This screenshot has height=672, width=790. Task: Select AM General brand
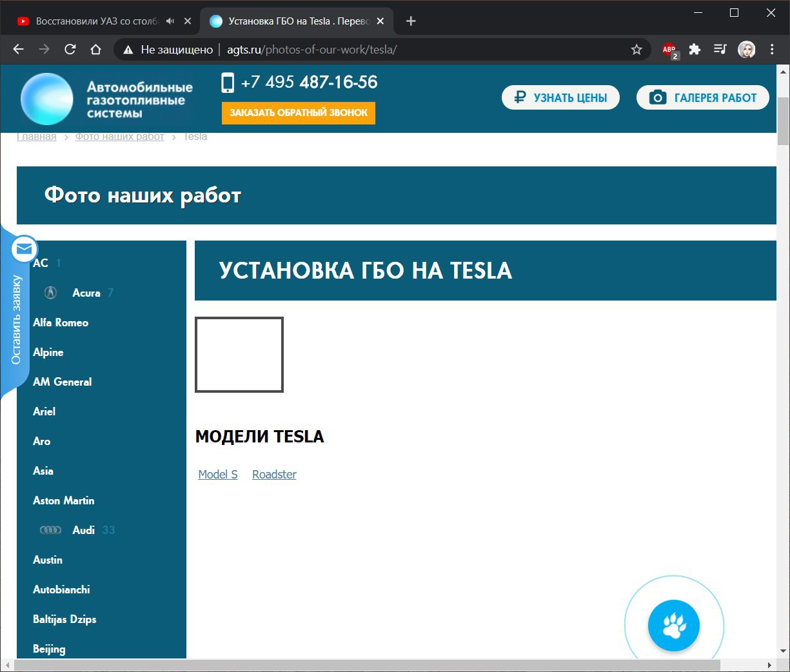pyautogui.click(x=63, y=382)
